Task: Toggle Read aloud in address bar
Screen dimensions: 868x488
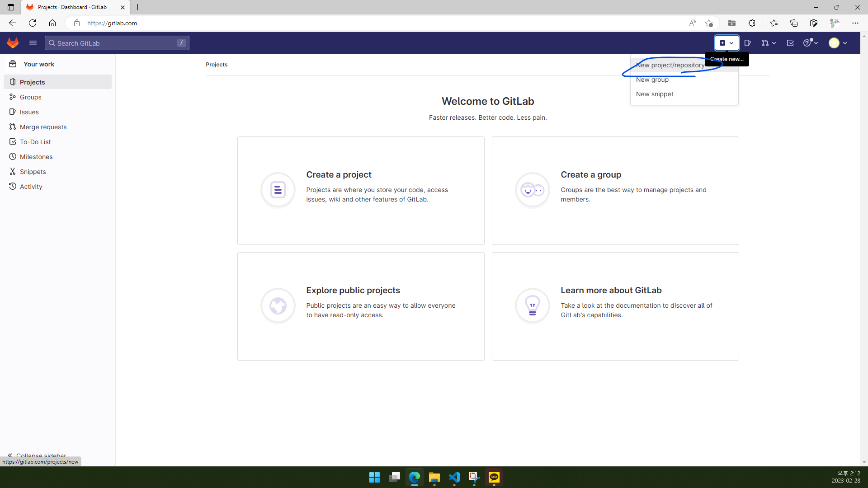Action: [692, 23]
